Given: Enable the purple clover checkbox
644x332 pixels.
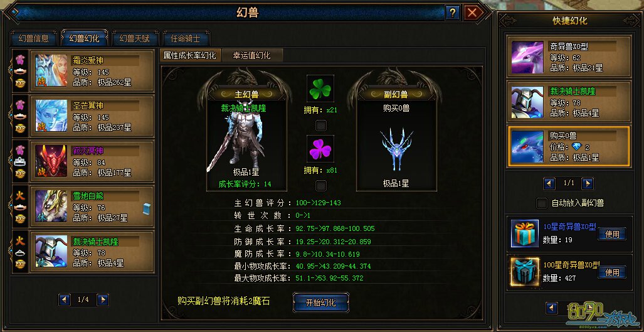Looking at the screenshot, I should (x=321, y=185).
